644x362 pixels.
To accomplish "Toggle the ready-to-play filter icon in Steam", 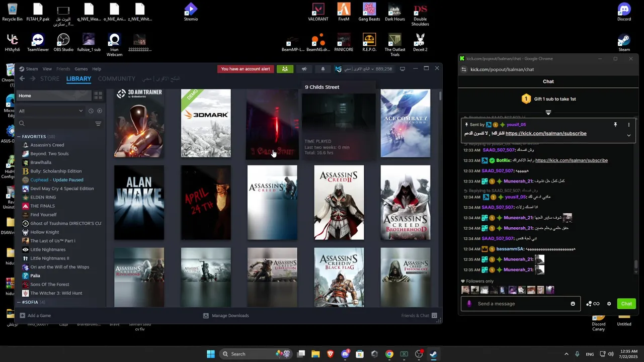I will tap(99, 111).
